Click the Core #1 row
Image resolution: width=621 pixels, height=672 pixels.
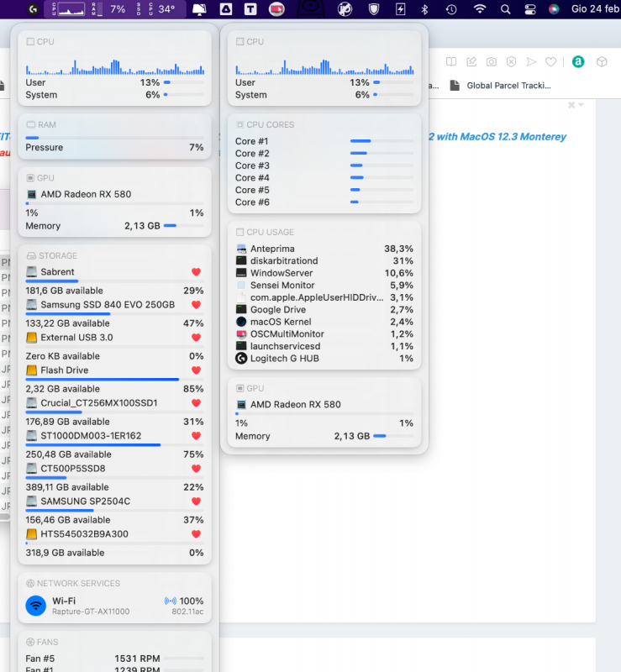click(x=324, y=141)
